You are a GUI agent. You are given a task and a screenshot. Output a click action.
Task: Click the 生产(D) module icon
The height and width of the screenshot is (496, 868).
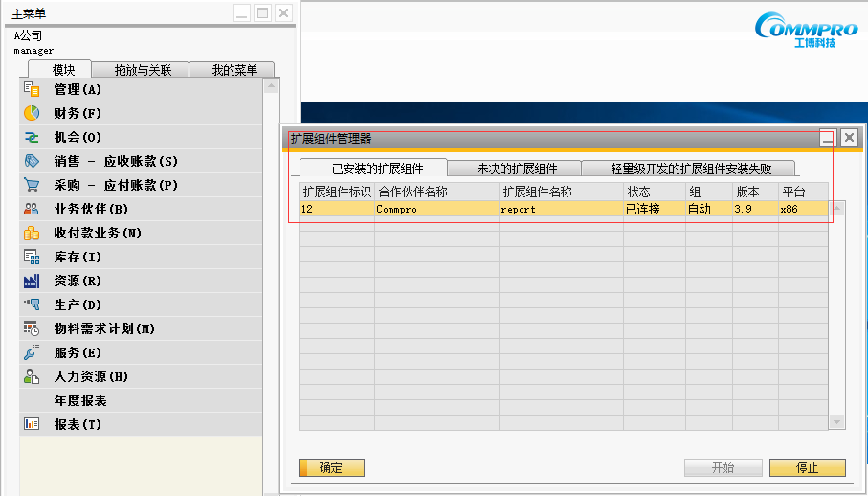[x=32, y=304]
